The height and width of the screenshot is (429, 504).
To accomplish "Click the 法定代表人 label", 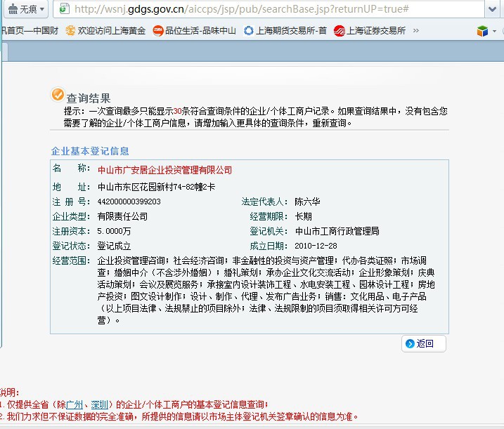I will pyautogui.click(x=264, y=202).
